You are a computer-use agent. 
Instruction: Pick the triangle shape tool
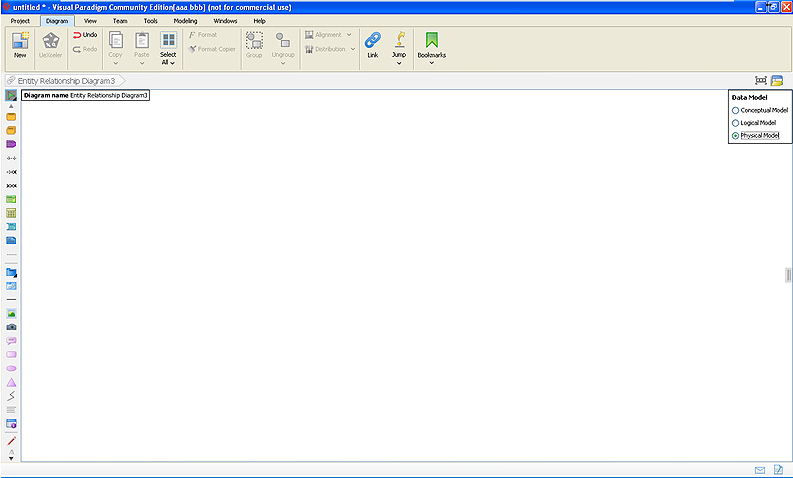[11, 382]
